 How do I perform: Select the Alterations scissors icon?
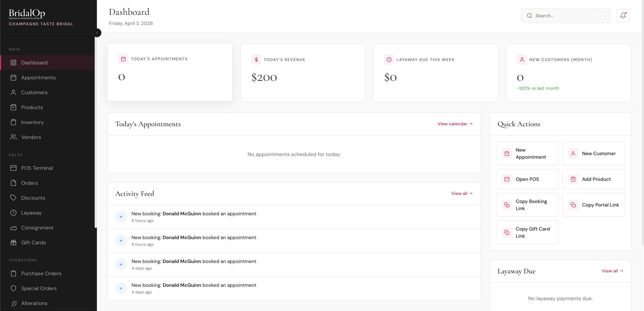point(14,303)
